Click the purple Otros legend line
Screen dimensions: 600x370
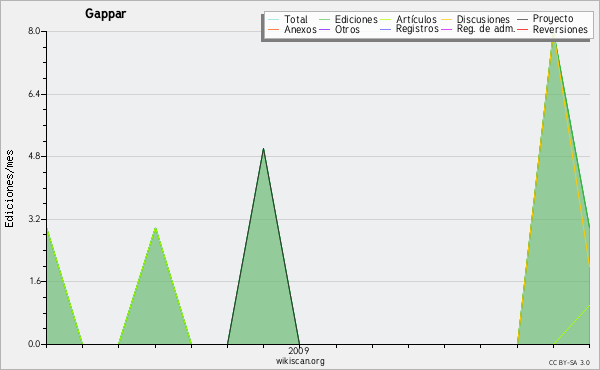tap(324, 29)
